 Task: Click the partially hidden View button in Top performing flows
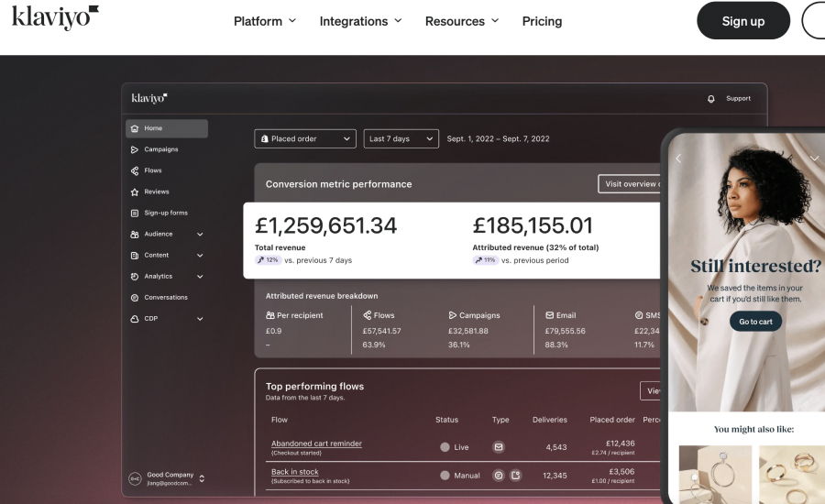[650, 391]
